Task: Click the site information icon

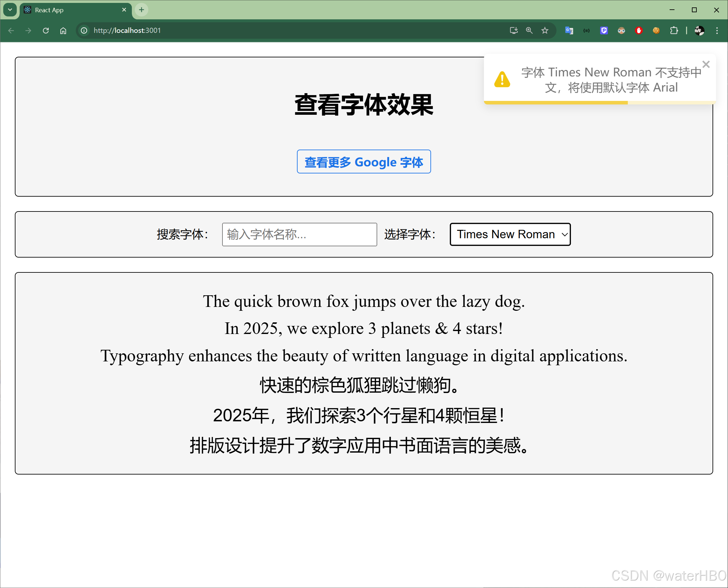Action: coord(84,31)
